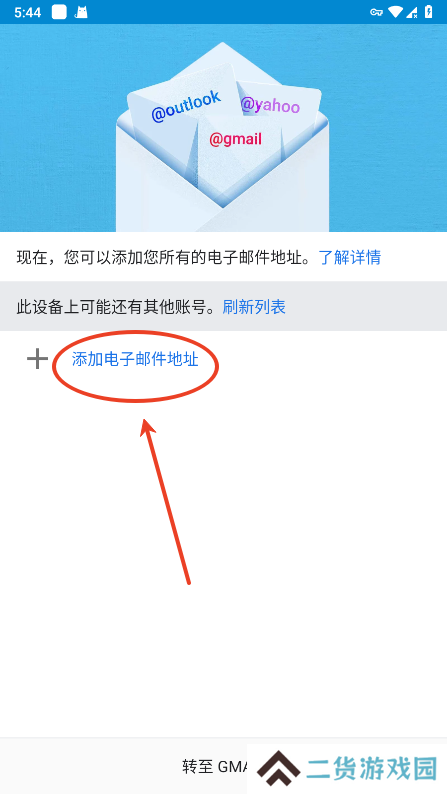Tap the plus icon beside 添加电子邮件地址
The width and height of the screenshot is (447, 794).
(37, 360)
